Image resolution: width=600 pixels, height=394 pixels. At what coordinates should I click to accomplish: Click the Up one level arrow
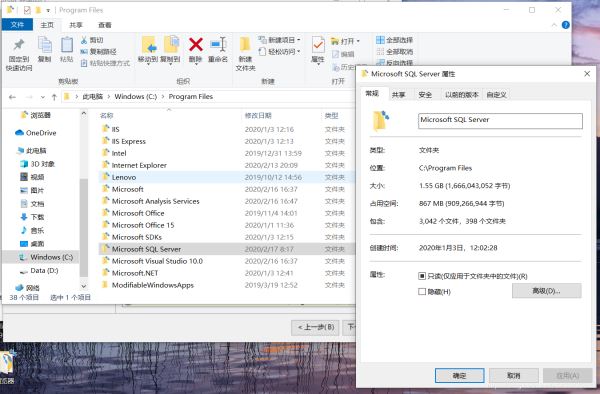tap(54, 97)
